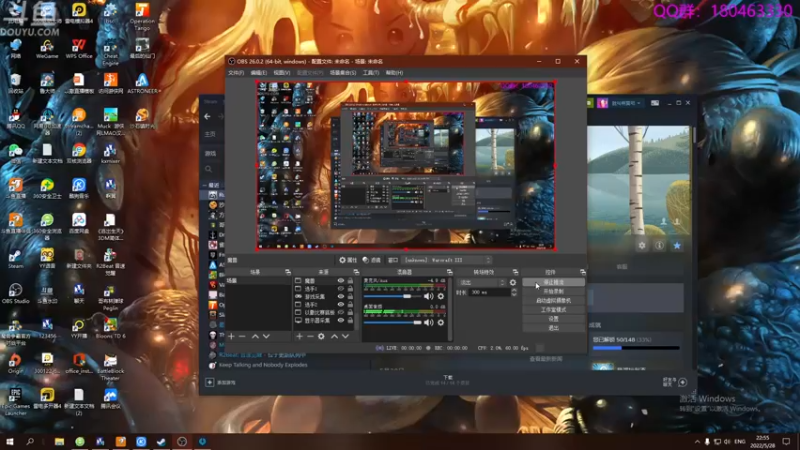Toggle visibility eye of source 选手1
The width and height of the screenshot is (800, 450).
(x=340, y=289)
